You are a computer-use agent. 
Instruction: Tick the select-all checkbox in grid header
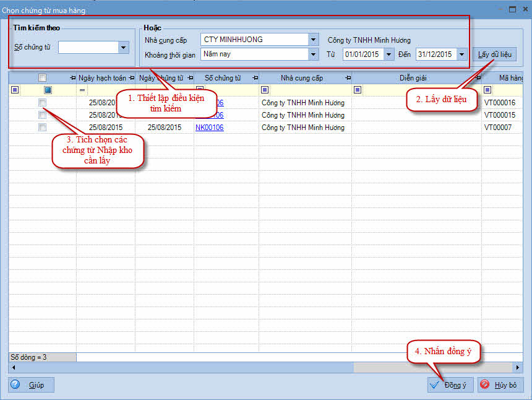tap(42, 78)
